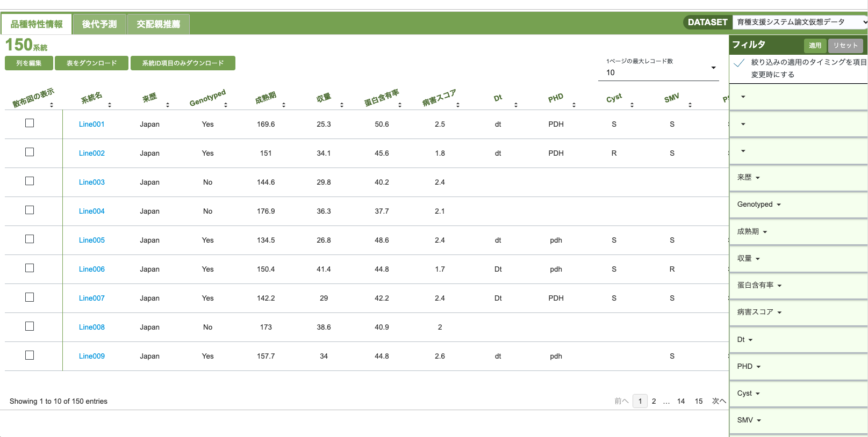Expand the 来歴 filter section
This screenshot has height=437, width=868.
tap(748, 178)
